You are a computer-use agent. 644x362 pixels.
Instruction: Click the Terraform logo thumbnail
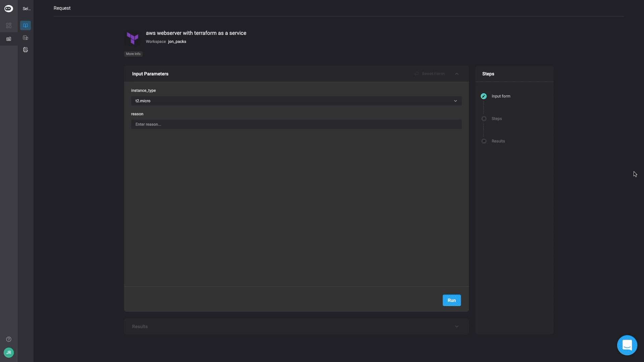coord(133,38)
